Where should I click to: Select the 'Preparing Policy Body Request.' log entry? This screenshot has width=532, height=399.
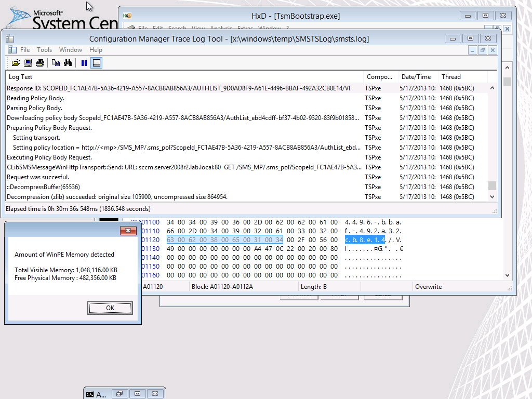[247, 128]
